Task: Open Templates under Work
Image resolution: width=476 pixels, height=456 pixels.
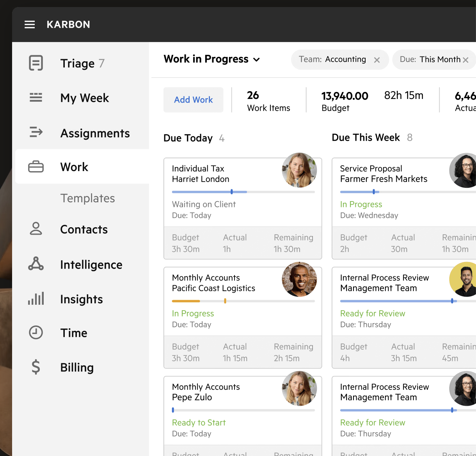Action: coord(88,198)
